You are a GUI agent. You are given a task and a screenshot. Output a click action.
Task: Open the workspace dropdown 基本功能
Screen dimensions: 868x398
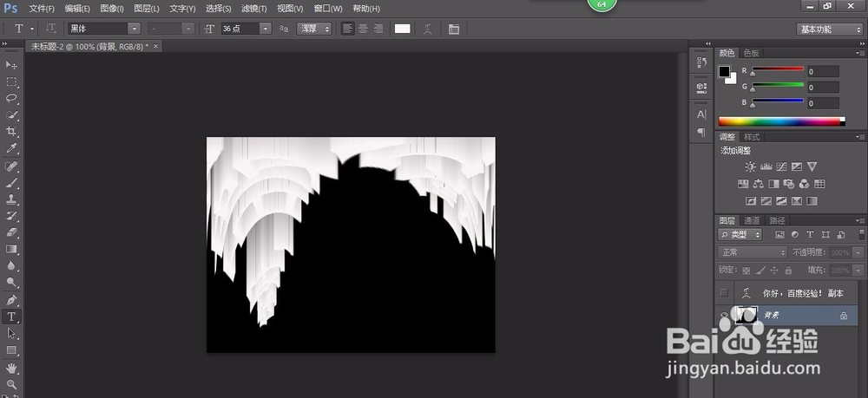[829, 29]
